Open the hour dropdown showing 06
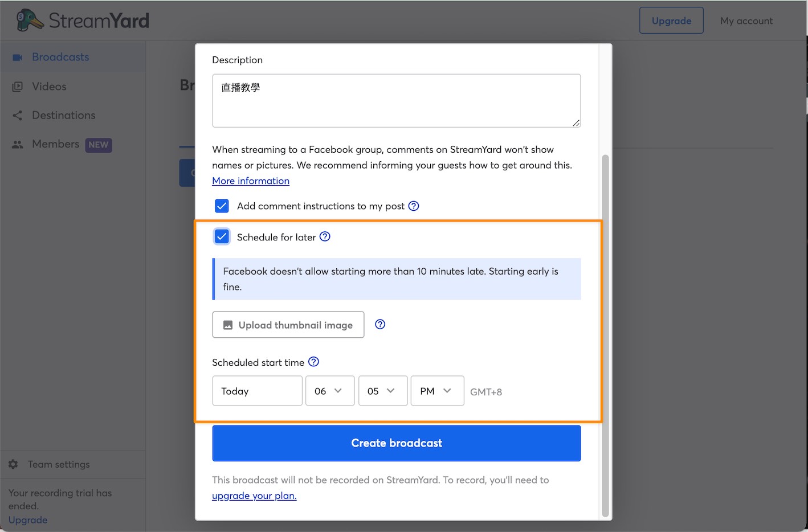Image resolution: width=808 pixels, height=532 pixels. pyautogui.click(x=330, y=391)
